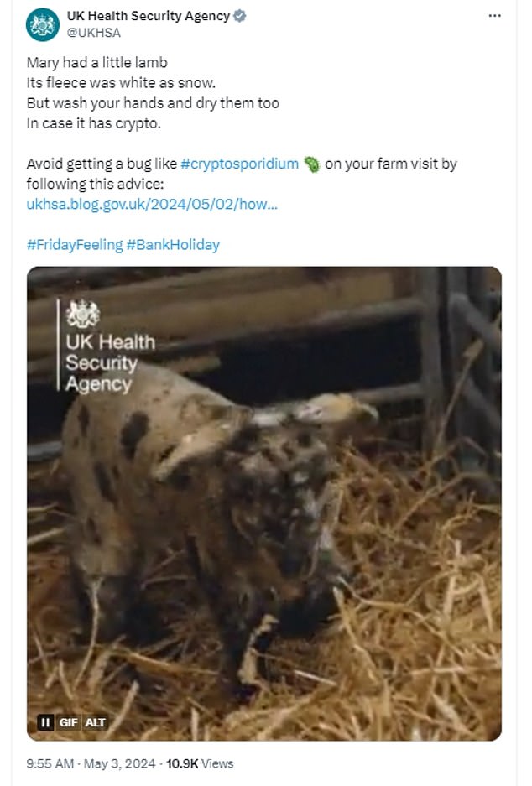Click the green microbe emoji
This screenshot has width=532, height=786.
pyautogui.click(x=311, y=164)
